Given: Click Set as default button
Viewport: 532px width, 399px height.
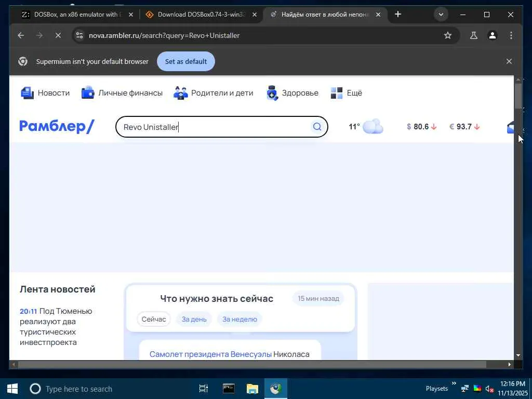Looking at the screenshot, I should pyautogui.click(x=186, y=61).
